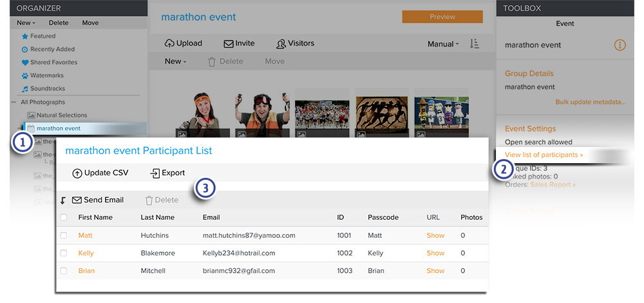Viewport: 644px width, 303px height.
Task: Check the checkbox for Kelly Blakemore
Action: point(64,253)
